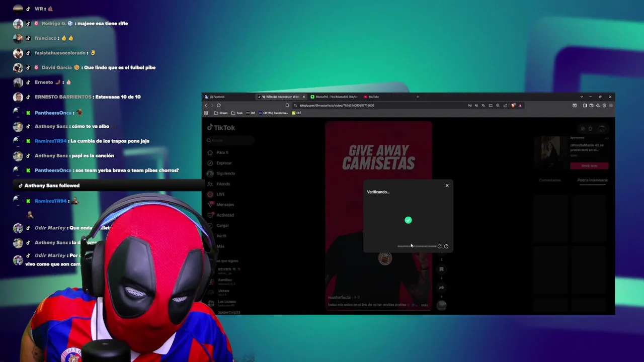Click the phone icon at TikTok top right
The width and height of the screenshot is (644, 362).
(x=590, y=129)
